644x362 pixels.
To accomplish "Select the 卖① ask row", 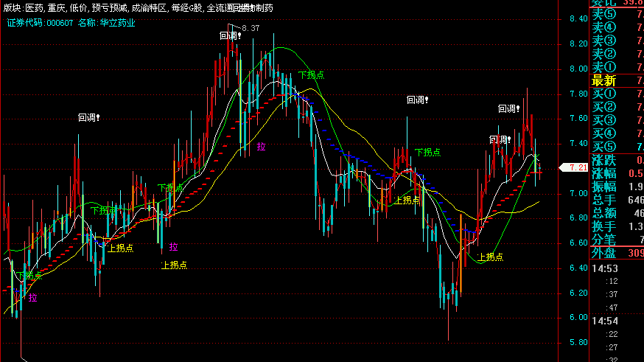I will click(x=617, y=67).
